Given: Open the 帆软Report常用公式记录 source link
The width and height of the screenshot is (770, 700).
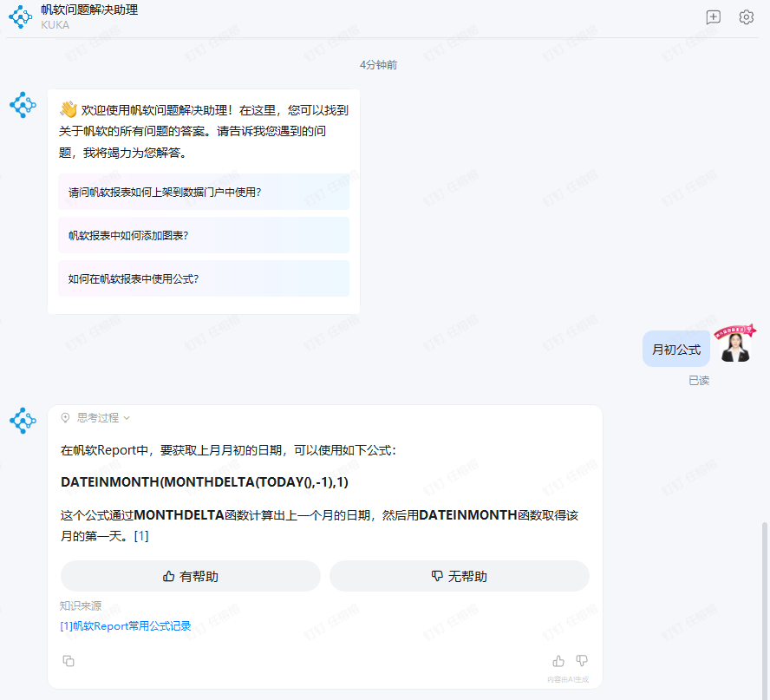Looking at the screenshot, I should pos(126,625).
